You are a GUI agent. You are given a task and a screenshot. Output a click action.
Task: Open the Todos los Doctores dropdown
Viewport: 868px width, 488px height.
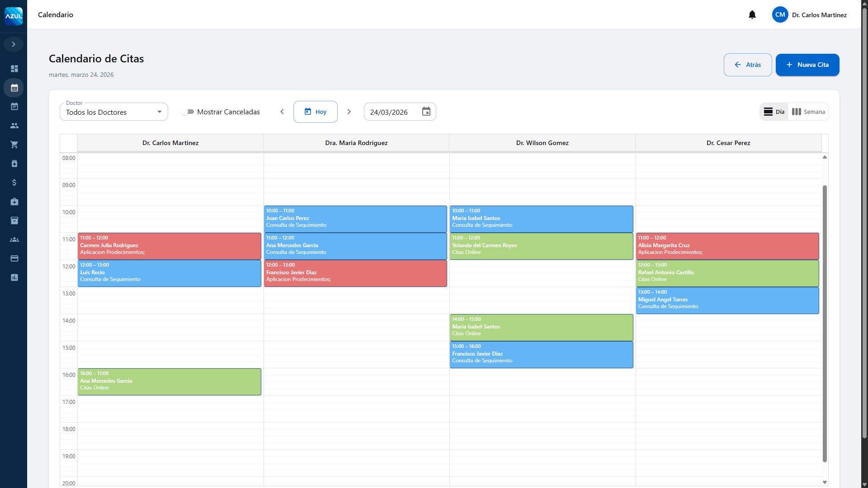[113, 112]
